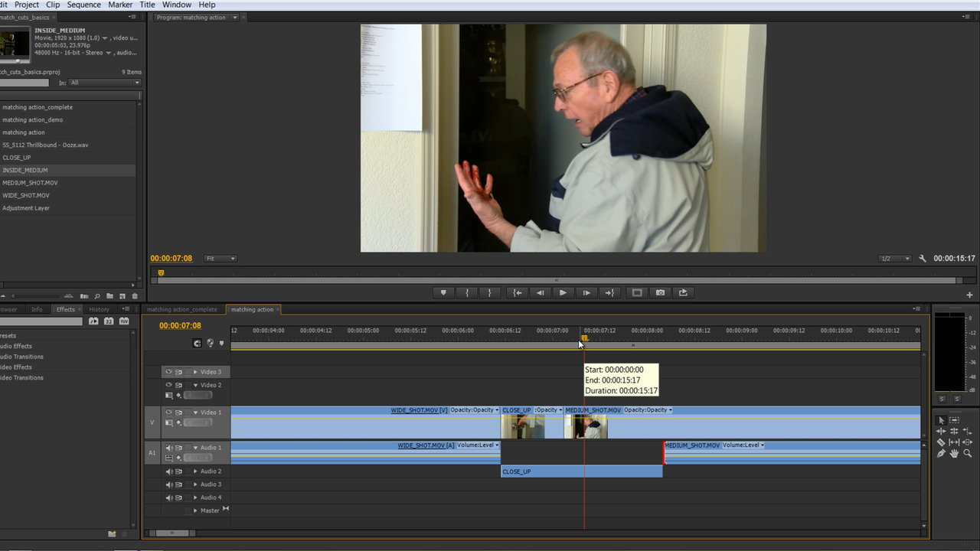Image resolution: width=980 pixels, height=551 pixels.
Task: Switch to the Zoom tool
Action: [968, 453]
